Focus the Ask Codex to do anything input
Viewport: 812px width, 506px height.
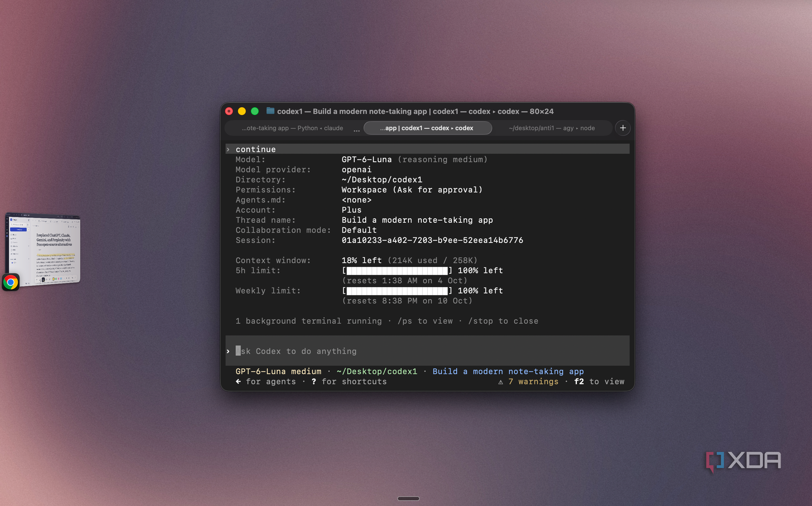pyautogui.click(x=427, y=351)
